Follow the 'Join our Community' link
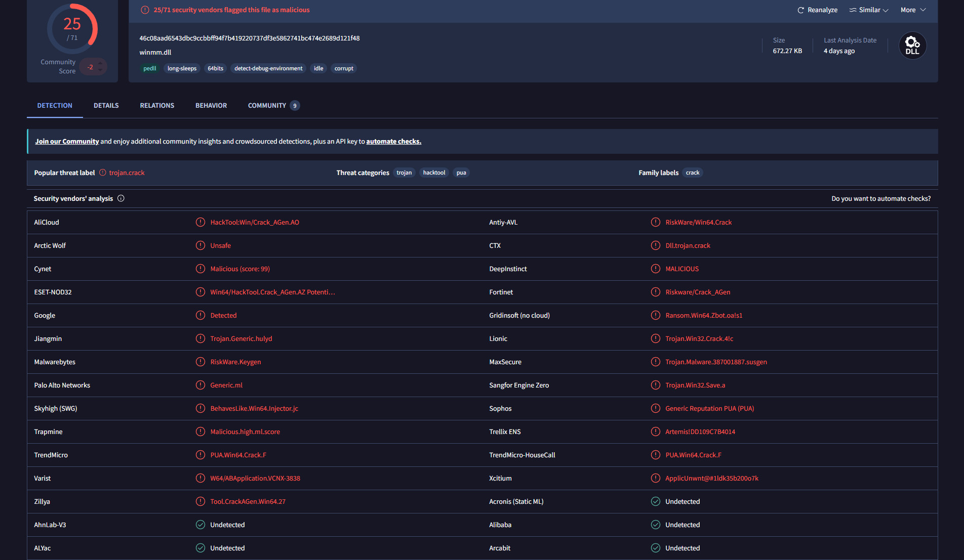964x560 pixels. [67, 141]
